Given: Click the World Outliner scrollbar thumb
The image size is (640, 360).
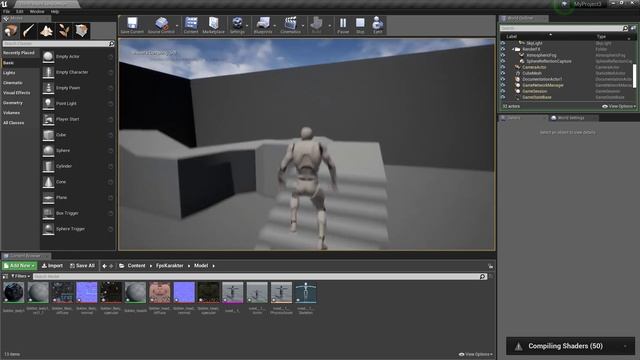Looking at the screenshot, I should 634,76.
